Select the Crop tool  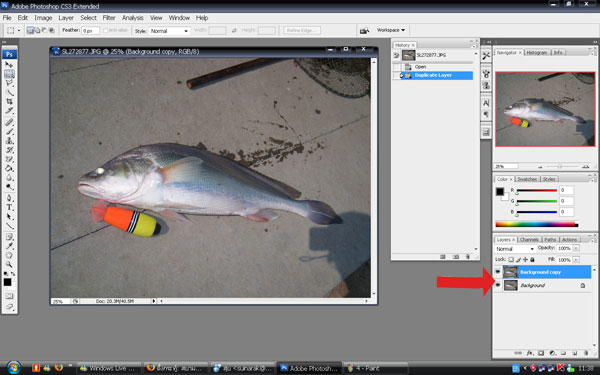[x=9, y=101]
